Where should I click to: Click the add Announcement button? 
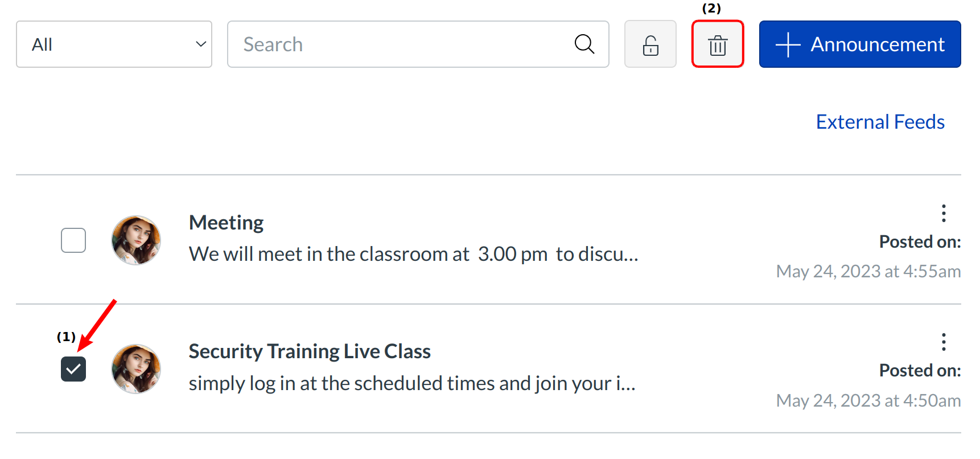point(859,44)
